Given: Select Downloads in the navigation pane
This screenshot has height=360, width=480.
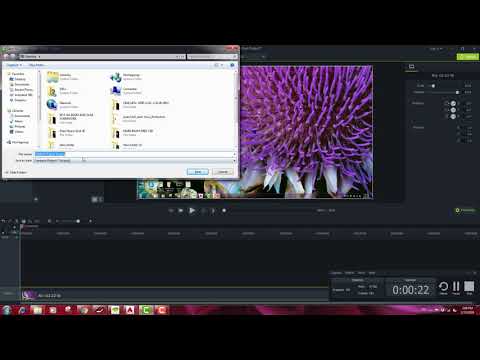Looking at the screenshot, I should pyautogui.click(x=19, y=84).
